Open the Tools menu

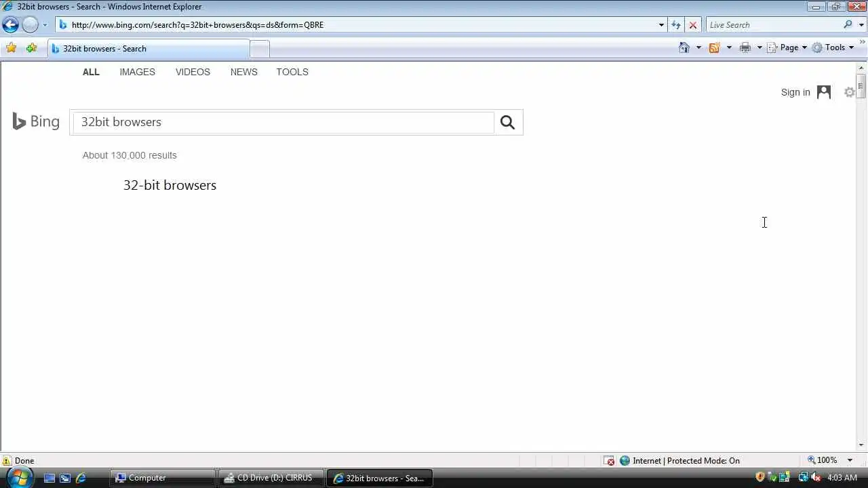click(833, 47)
